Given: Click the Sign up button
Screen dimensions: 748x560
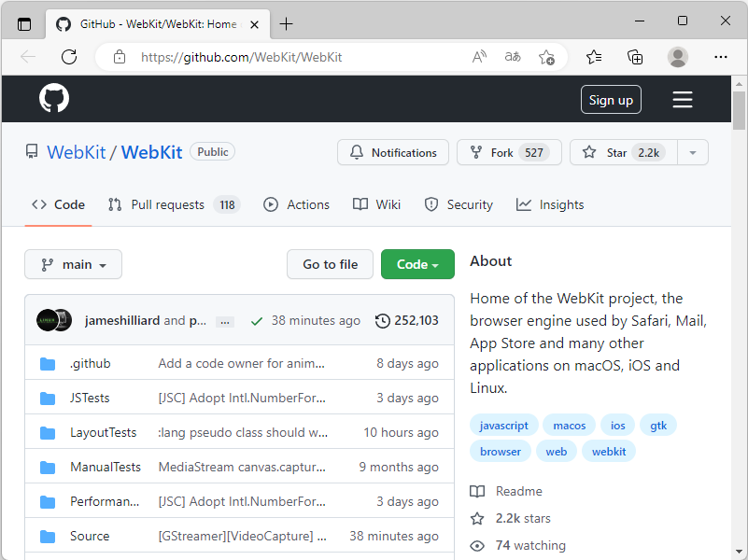Looking at the screenshot, I should point(611,99).
